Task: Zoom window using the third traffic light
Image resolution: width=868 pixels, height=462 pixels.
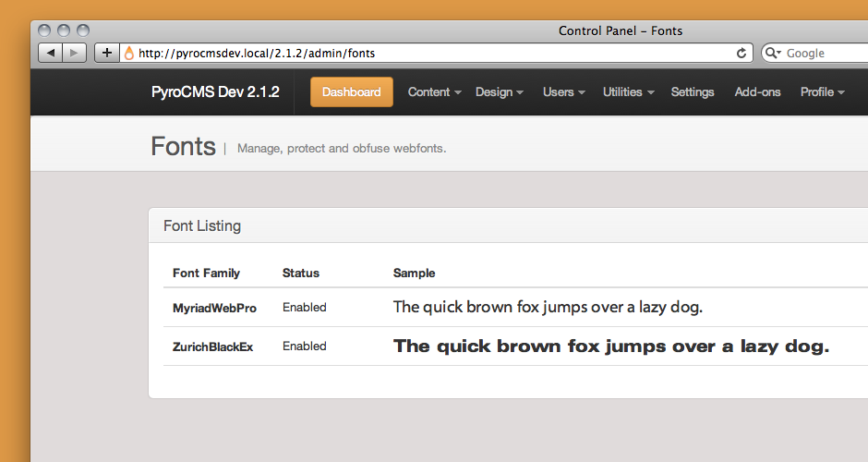Action: 83,30
